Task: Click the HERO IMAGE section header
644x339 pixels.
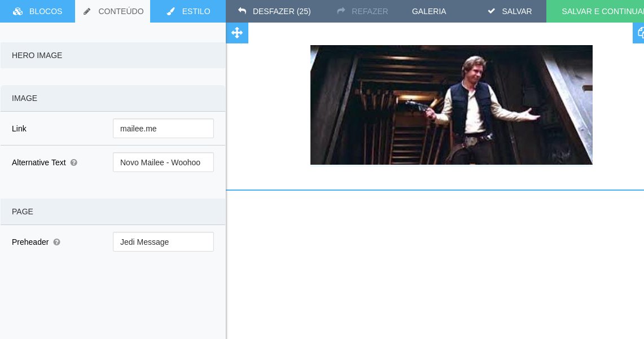Action: click(112, 55)
